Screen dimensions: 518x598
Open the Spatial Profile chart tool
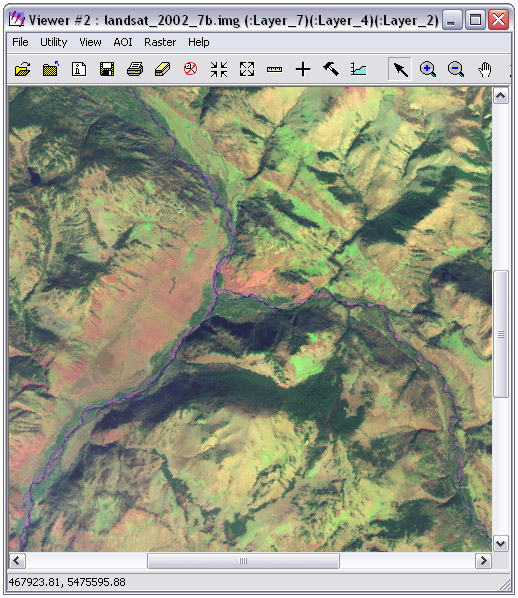point(359,69)
